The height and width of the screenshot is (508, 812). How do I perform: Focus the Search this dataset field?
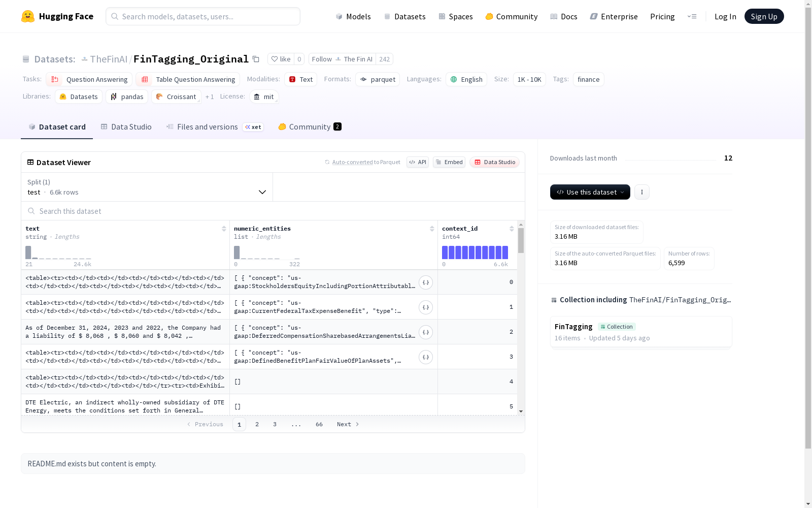click(x=273, y=211)
